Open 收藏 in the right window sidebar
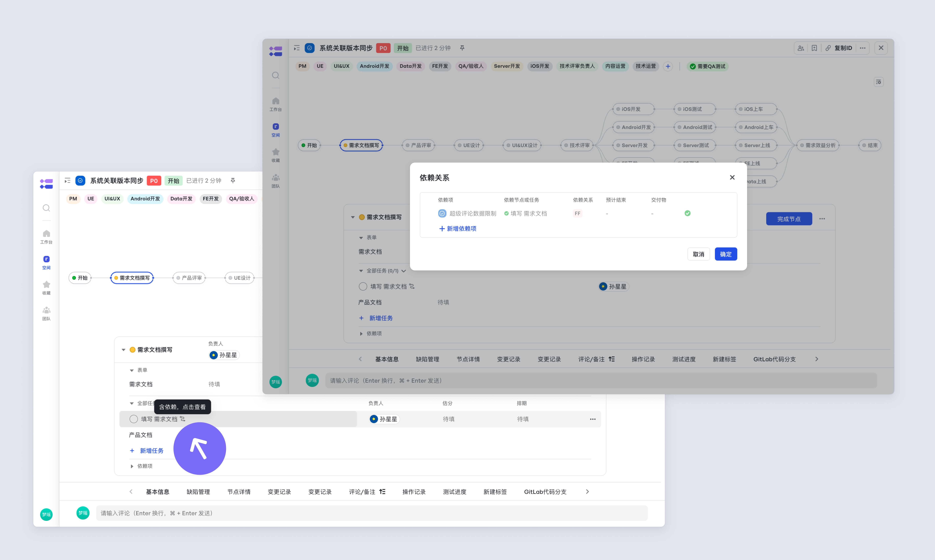This screenshot has width=935, height=560. pyautogui.click(x=276, y=155)
